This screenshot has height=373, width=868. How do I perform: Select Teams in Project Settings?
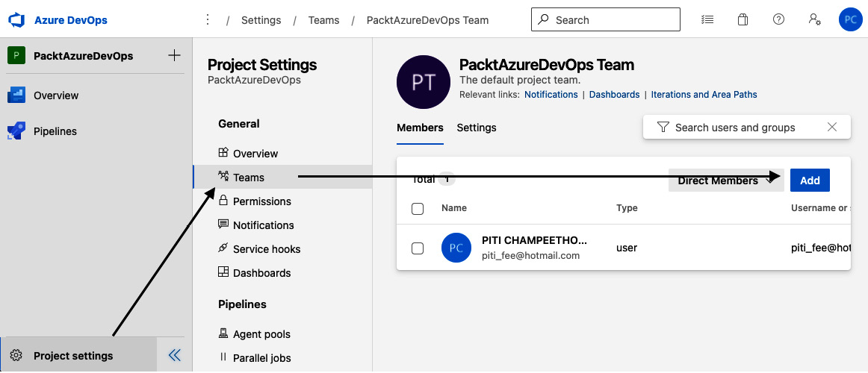(282, 178)
